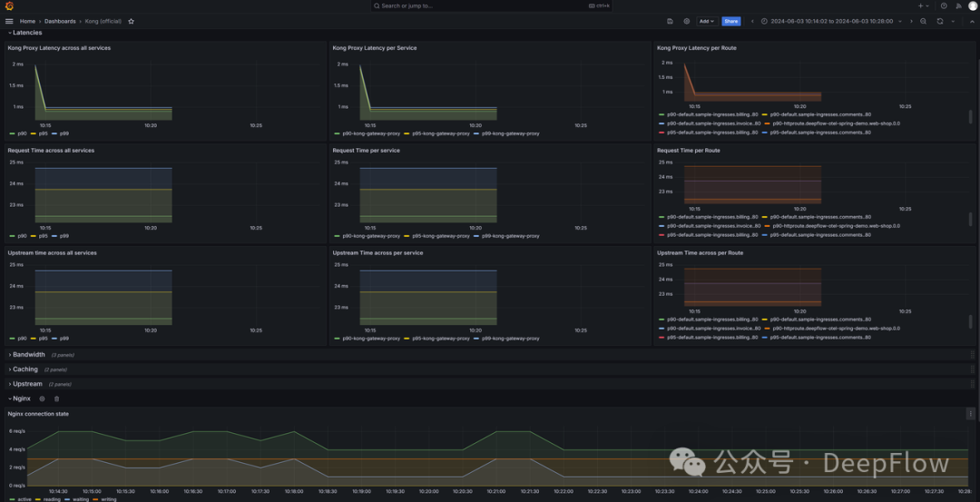Open the help question mark icon
Viewport: 980px width, 502px height.
944,5
